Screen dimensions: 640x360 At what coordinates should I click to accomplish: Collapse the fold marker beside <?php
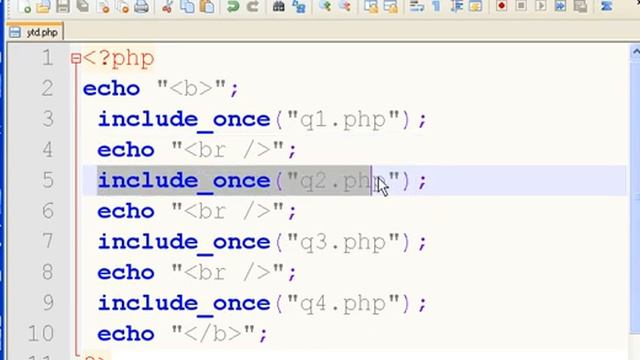tap(76, 58)
